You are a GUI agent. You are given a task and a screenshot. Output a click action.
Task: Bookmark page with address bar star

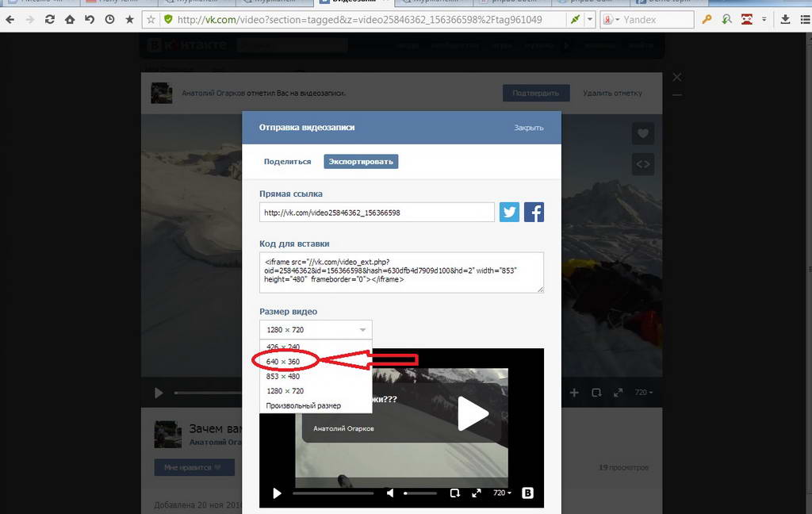coord(151,19)
